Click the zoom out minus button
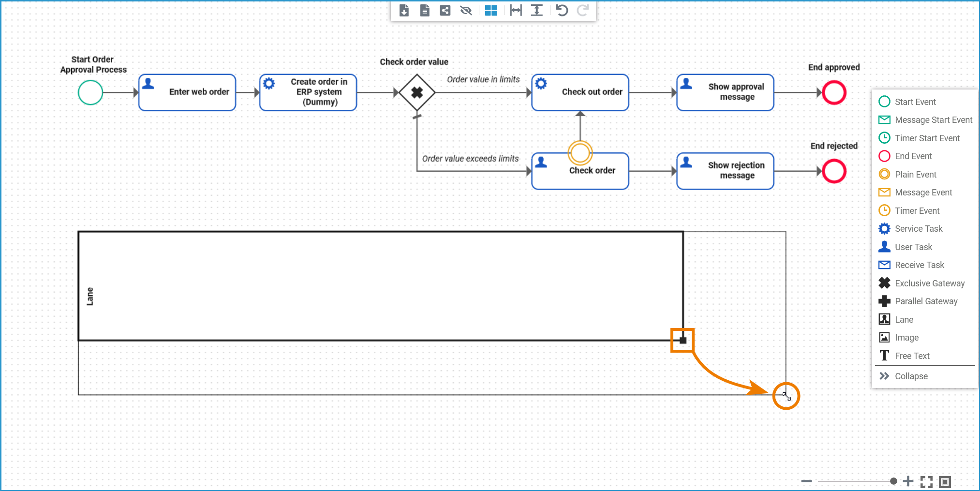The width and height of the screenshot is (980, 491). click(806, 481)
